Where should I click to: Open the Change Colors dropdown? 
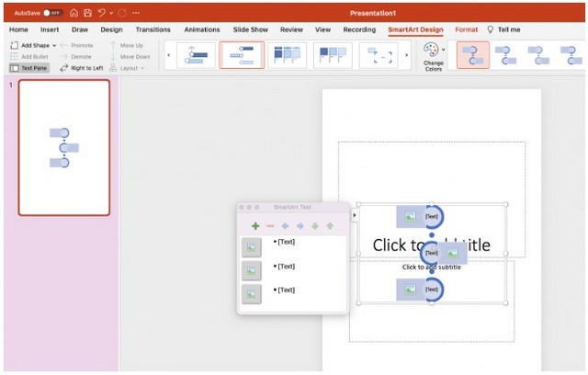(432, 56)
